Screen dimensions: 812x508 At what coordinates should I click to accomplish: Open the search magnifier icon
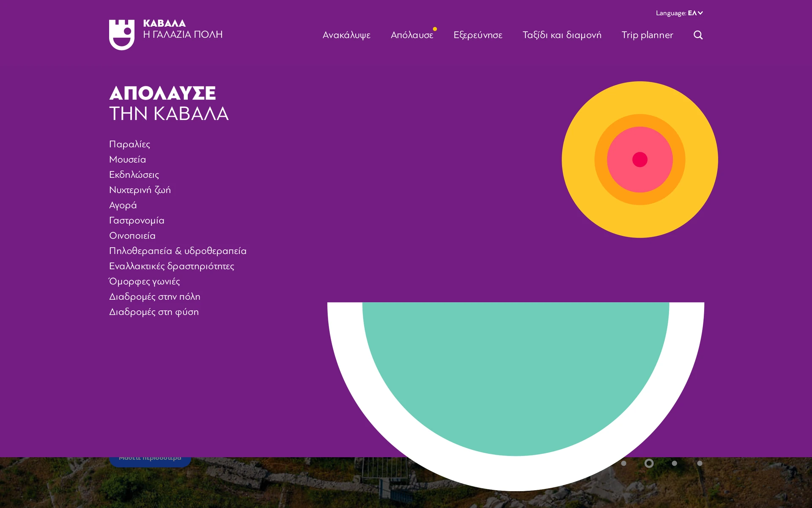tap(698, 35)
